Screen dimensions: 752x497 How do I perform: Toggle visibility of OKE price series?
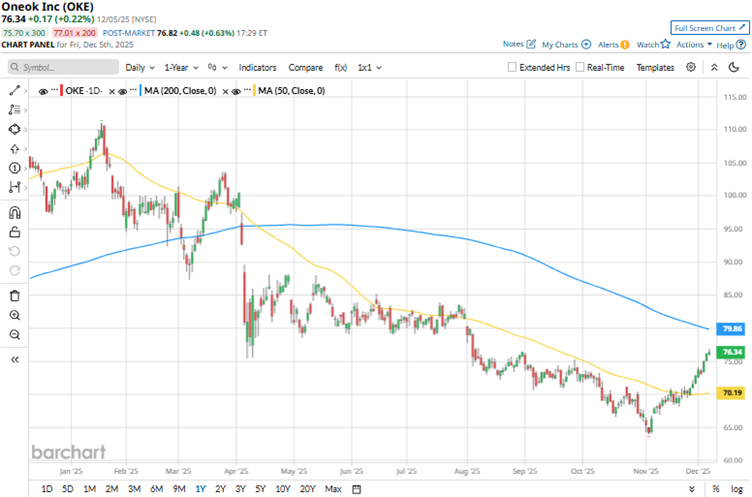pyautogui.click(x=43, y=91)
